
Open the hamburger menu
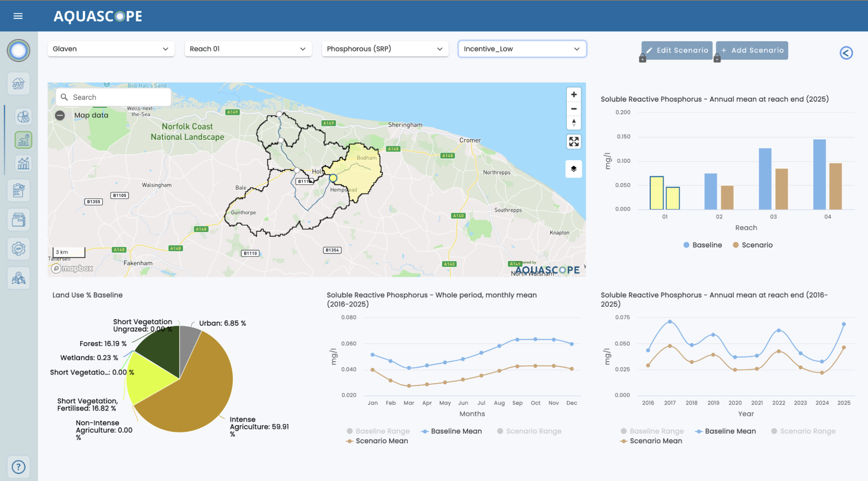coord(18,16)
